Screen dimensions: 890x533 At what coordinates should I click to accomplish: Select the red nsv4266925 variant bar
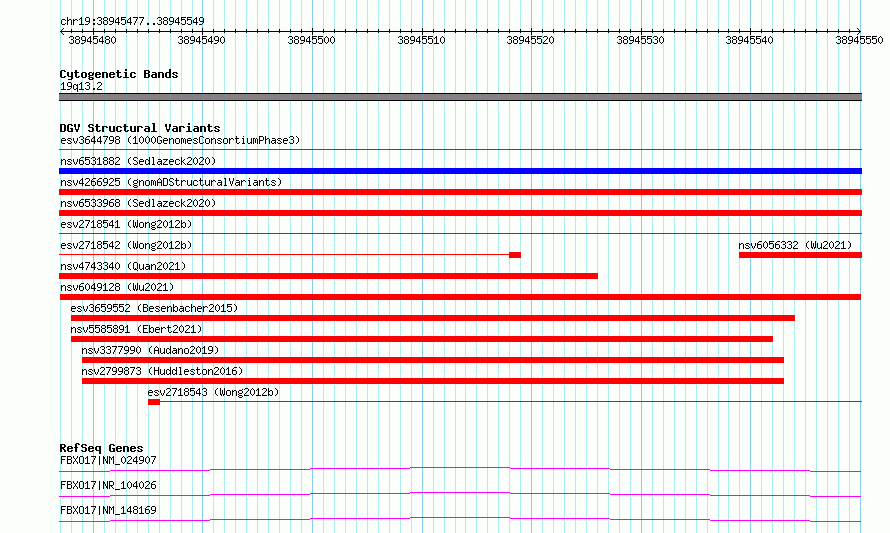(460, 192)
